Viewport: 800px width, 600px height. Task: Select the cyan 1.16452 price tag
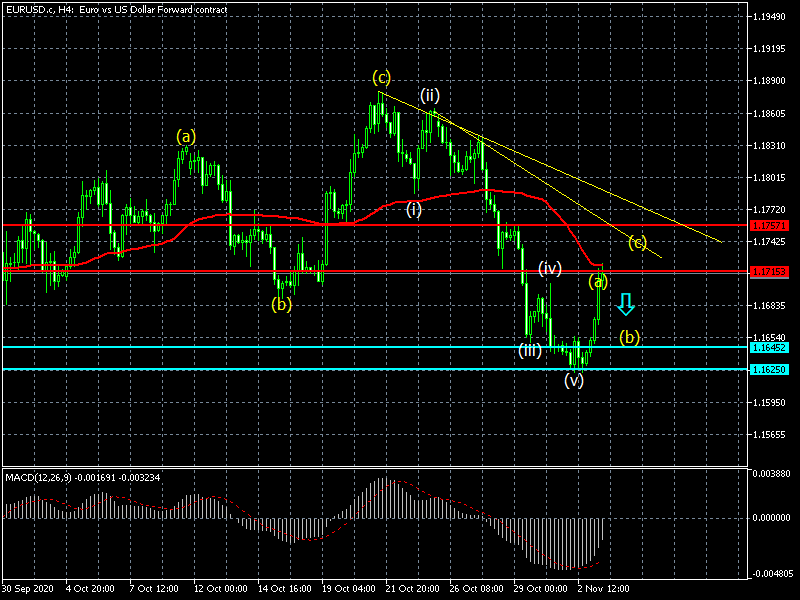770,347
